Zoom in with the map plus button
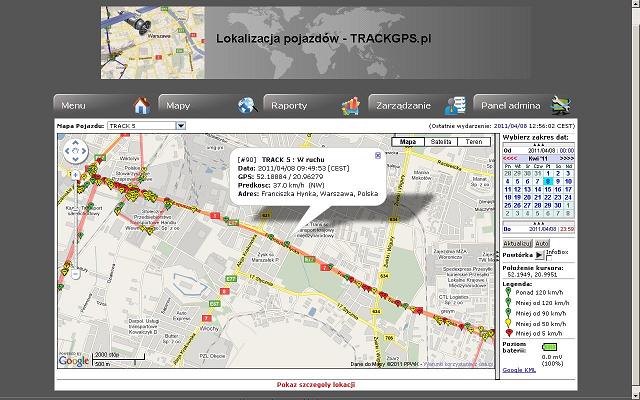 click(x=76, y=175)
